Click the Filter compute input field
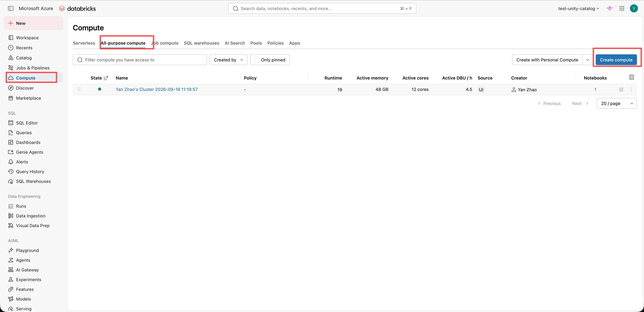Screen dimensions: 644x312 140,60
